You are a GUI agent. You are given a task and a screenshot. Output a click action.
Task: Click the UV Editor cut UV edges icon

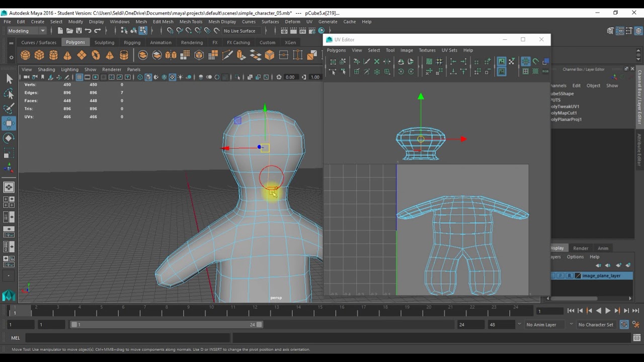[x=366, y=61]
